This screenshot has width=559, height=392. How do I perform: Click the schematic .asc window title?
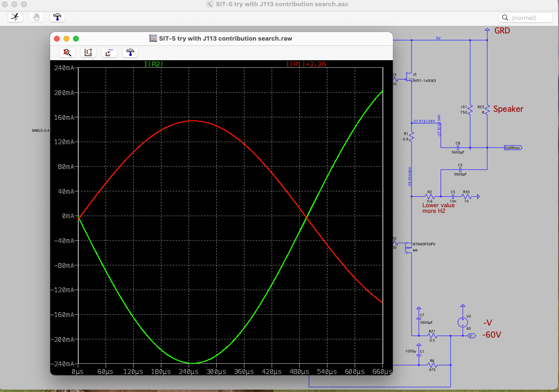tap(282, 4)
